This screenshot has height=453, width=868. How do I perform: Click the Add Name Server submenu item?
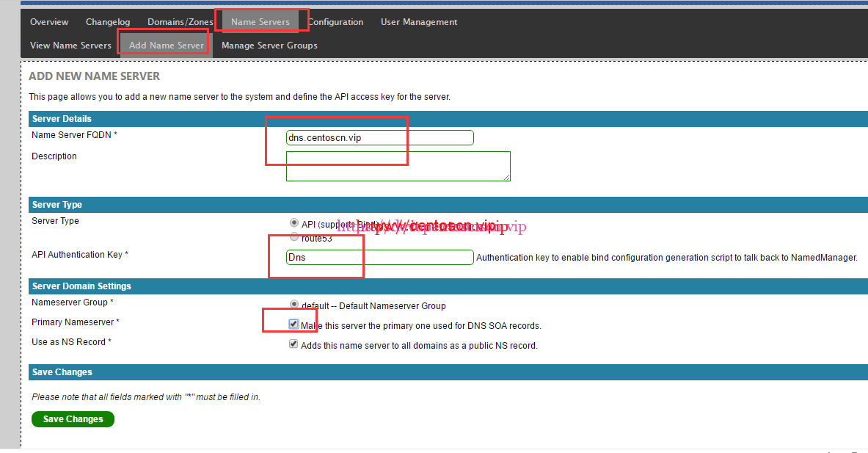166,46
